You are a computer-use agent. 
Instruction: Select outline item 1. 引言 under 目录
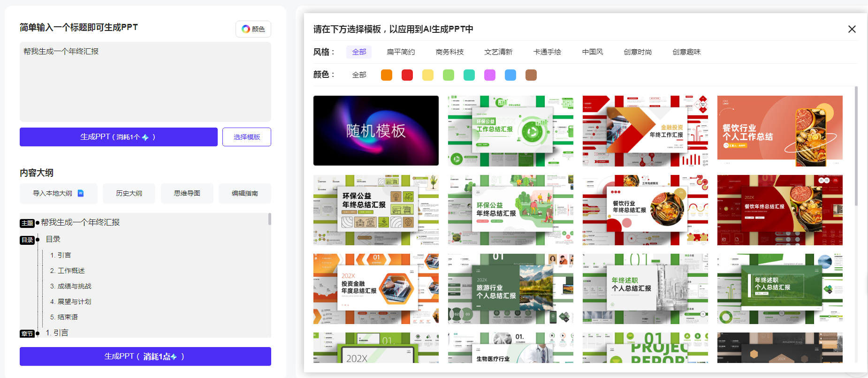(x=61, y=255)
